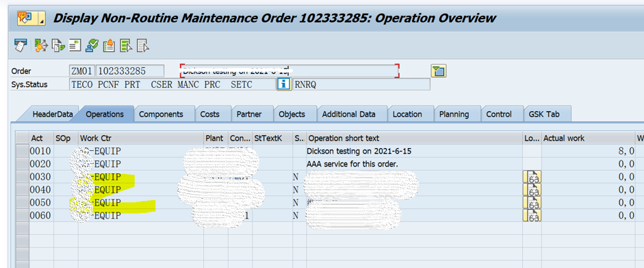This screenshot has width=644, height=268.
Task: Click cell 'Dickson testing on 2021-6-15' in row 0010
Action: click(415, 151)
